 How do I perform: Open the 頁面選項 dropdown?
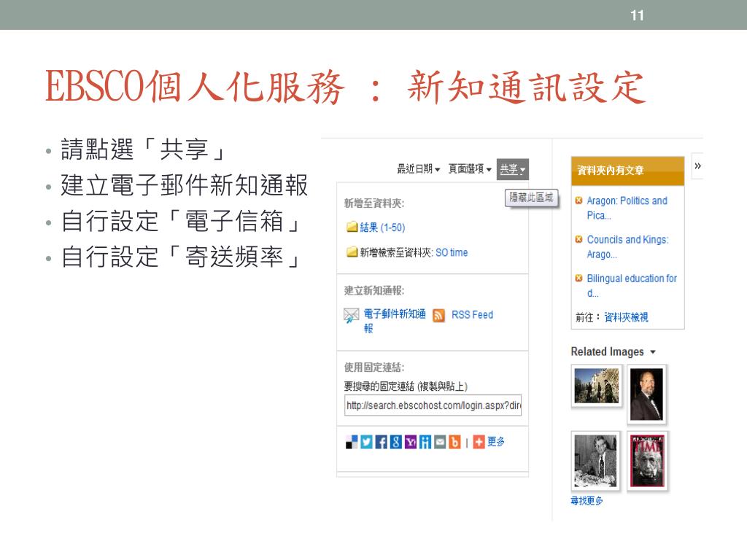point(470,169)
